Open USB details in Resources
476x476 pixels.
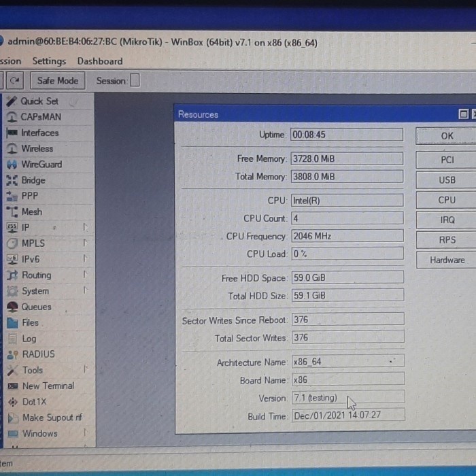pyautogui.click(x=446, y=180)
